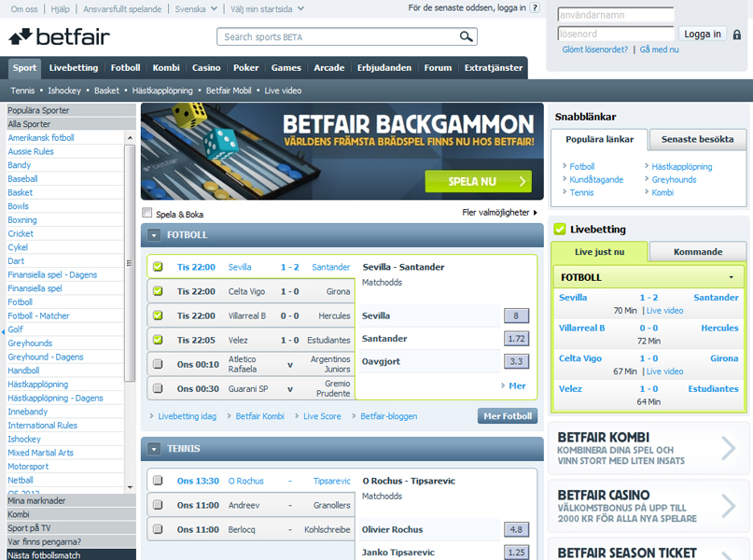Select the Live just nu tab
The width and height of the screenshot is (753, 560).
click(599, 252)
